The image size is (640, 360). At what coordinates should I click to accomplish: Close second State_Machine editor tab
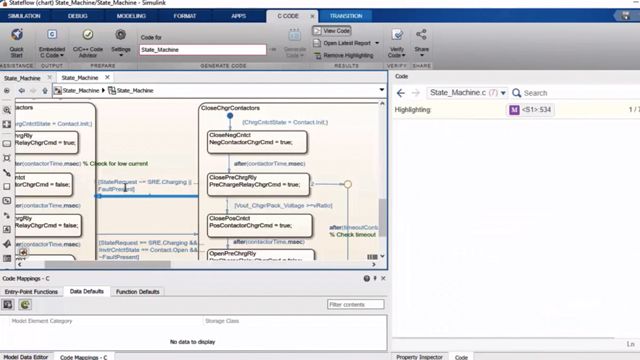click(107, 77)
